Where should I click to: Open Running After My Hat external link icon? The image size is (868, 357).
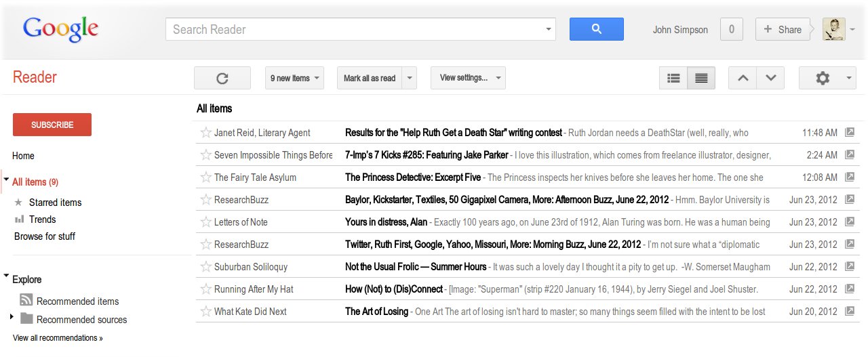tap(850, 289)
